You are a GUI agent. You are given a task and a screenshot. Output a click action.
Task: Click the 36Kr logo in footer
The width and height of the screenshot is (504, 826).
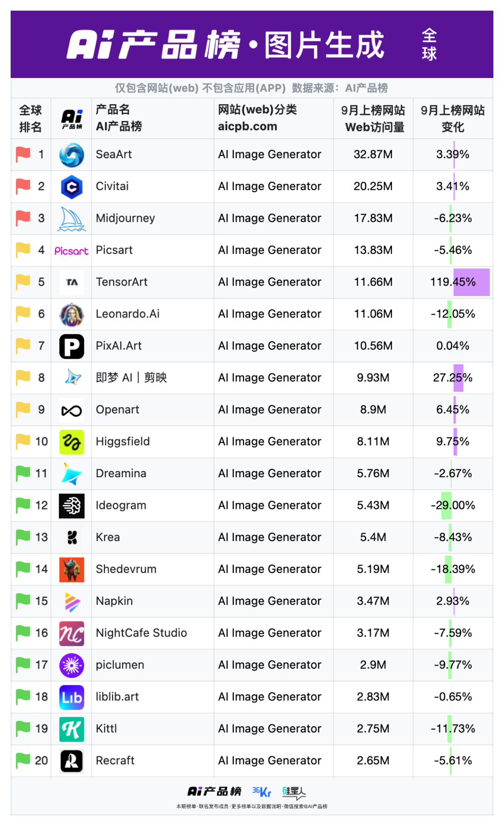pyautogui.click(x=261, y=791)
